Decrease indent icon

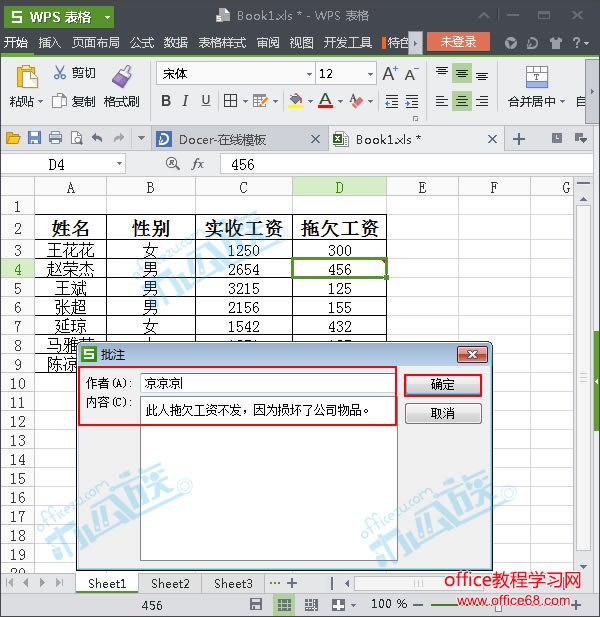[x=391, y=102]
